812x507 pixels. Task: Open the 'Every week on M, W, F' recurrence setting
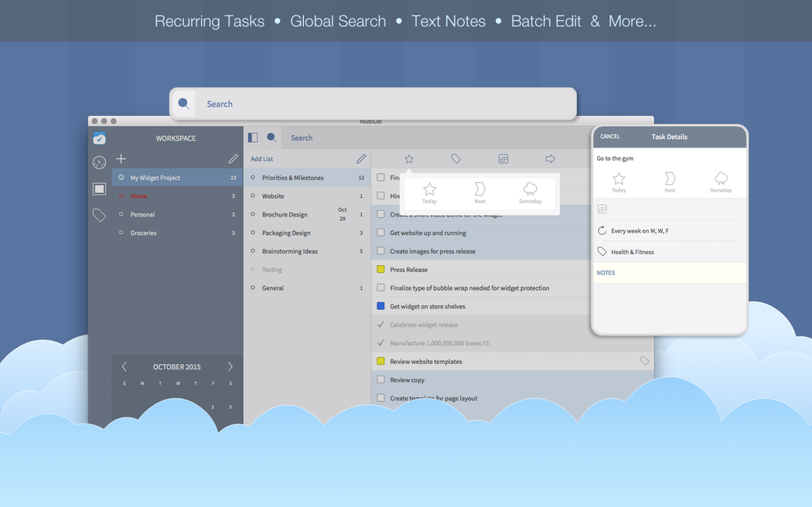click(x=639, y=231)
